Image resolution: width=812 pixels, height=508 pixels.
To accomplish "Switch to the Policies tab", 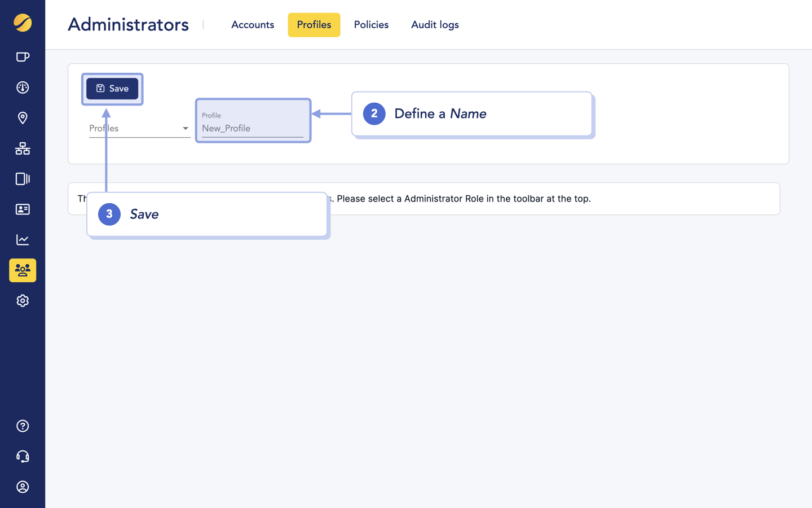I will pyautogui.click(x=371, y=25).
